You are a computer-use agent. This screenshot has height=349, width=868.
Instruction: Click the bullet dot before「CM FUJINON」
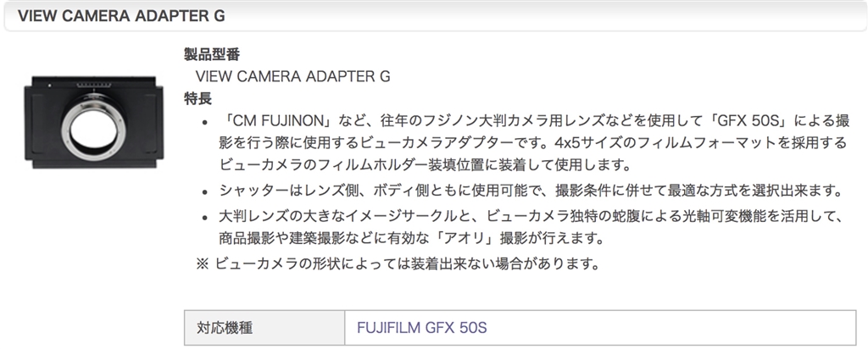(204, 124)
